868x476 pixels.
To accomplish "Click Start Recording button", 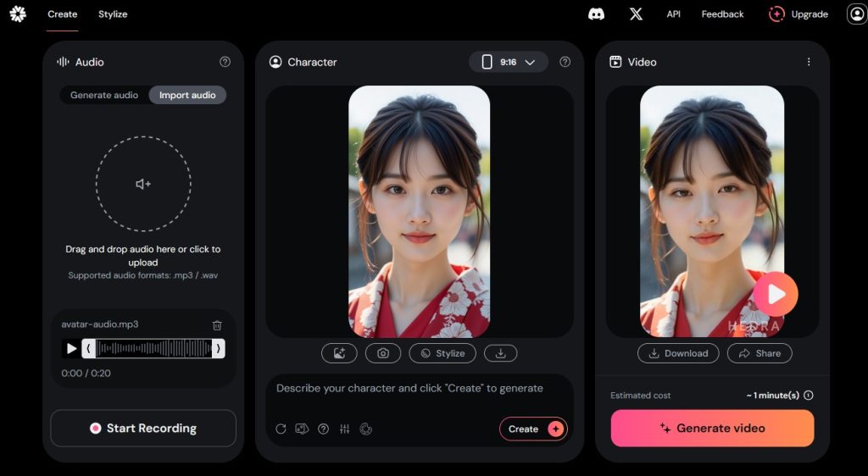I will pos(143,428).
